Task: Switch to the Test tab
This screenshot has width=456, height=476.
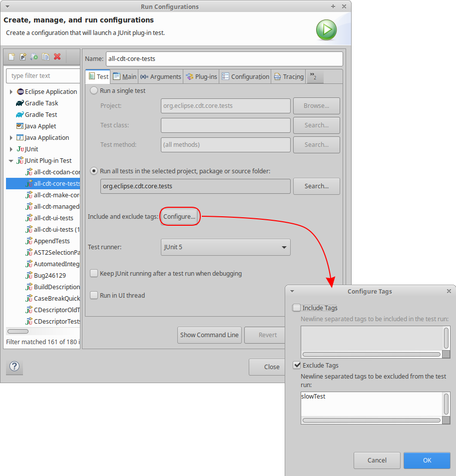Action: click(98, 76)
